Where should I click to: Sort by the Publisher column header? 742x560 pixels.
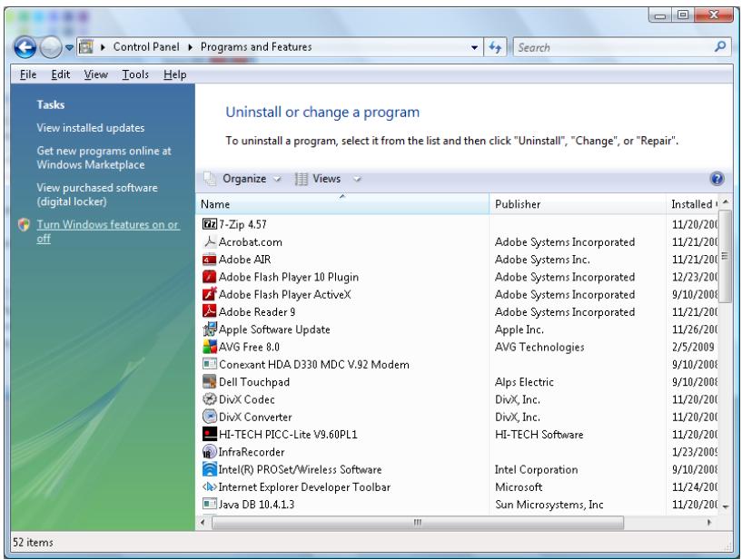tap(577, 204)
